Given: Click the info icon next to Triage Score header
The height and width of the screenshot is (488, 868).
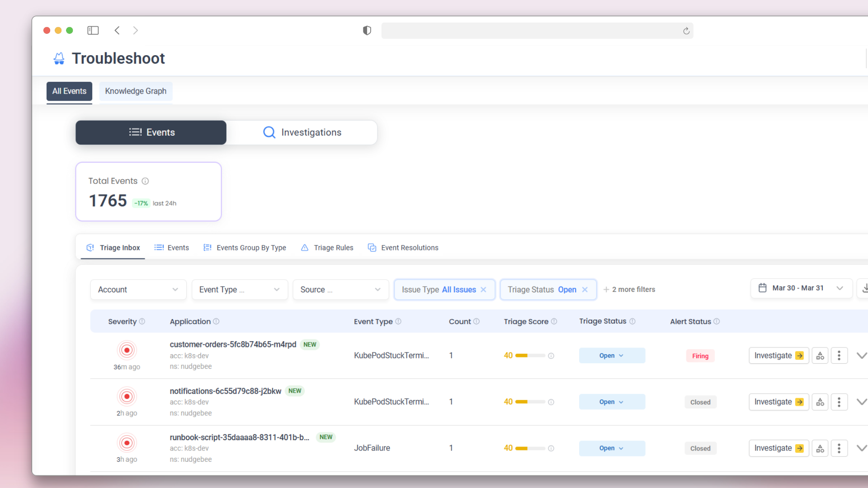Looking at the screenshot, I should 555,321.
